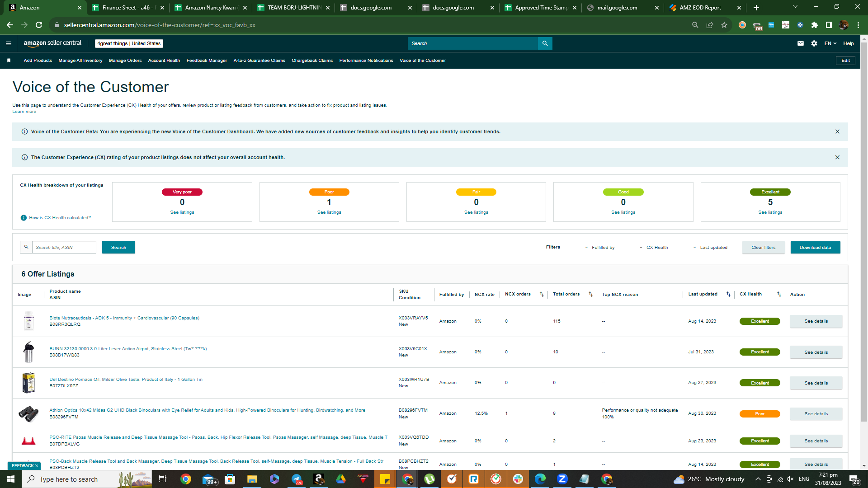Viewport: 868px width, 488px height.
Task: Click the Download data button
Action: click(x=815, y=247)
